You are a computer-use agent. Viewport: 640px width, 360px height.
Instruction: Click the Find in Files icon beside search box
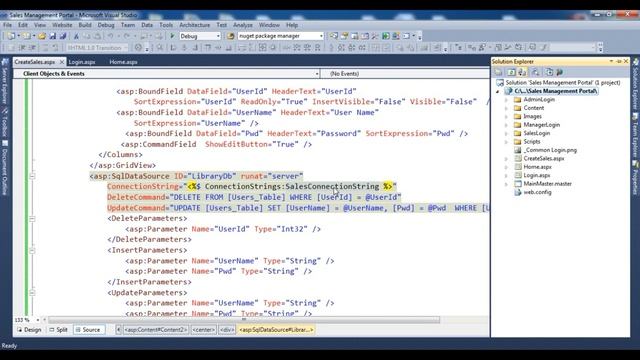pos(230,36)
